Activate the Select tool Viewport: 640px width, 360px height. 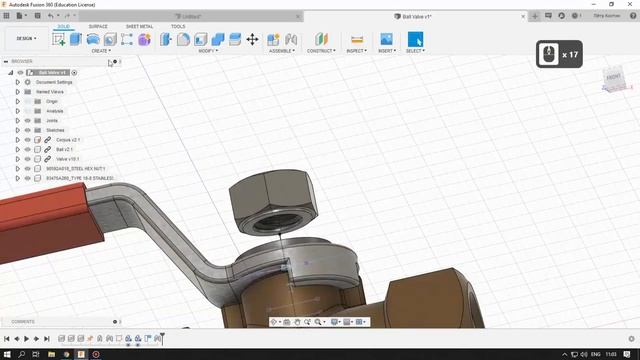[416, 39]
